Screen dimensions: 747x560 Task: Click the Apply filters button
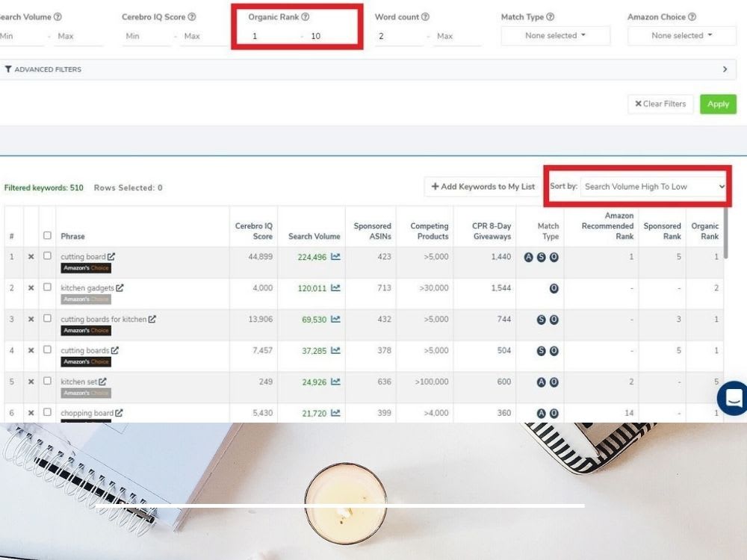(x=718, y=104)
